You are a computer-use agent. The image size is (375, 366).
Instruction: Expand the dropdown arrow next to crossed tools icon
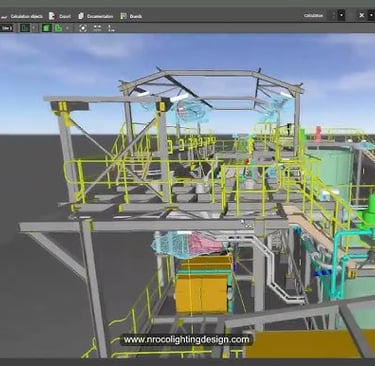coord(372,15)
